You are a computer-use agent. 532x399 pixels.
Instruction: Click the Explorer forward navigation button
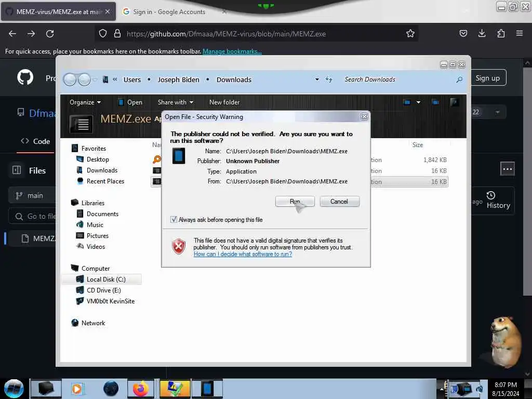point(85,79)
